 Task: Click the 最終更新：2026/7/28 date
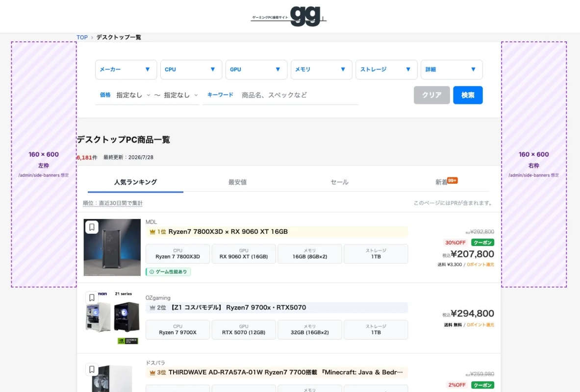point(128,158)
